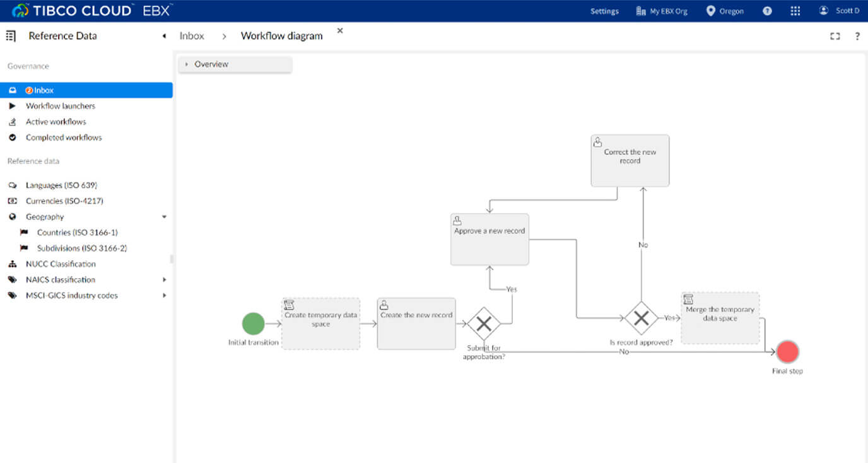Click the Oregon location pin icon

coord(711,11)
